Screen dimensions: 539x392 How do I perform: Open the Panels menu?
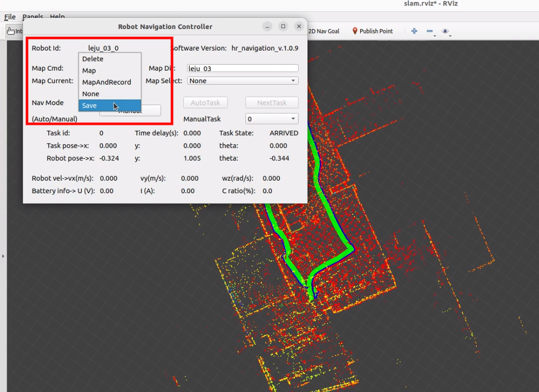(33, 17)
